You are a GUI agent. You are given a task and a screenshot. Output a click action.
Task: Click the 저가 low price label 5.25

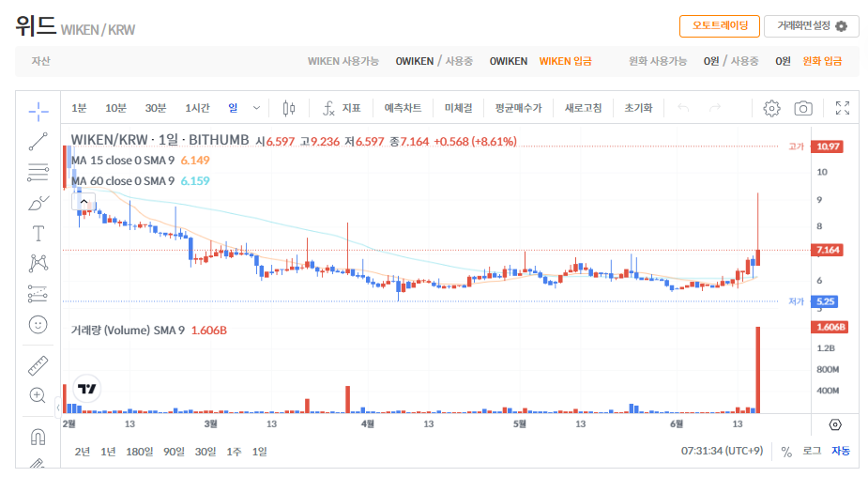tap(825, 301)
